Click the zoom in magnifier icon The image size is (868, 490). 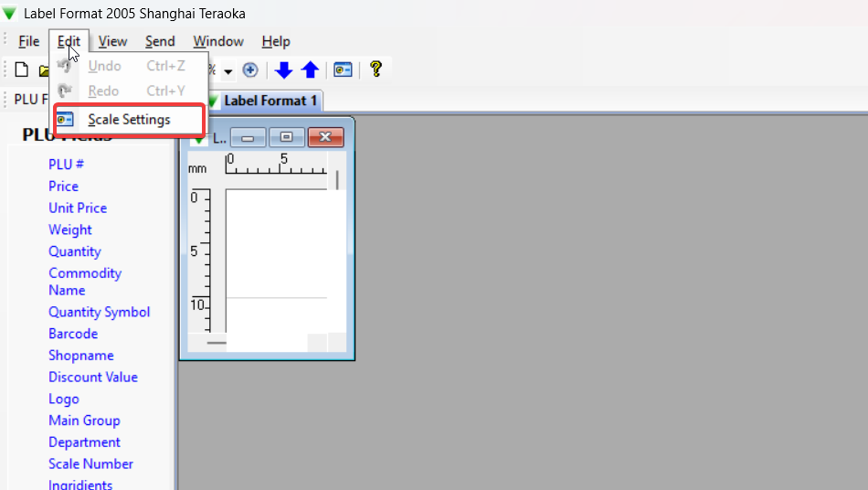tap(249, 70)
